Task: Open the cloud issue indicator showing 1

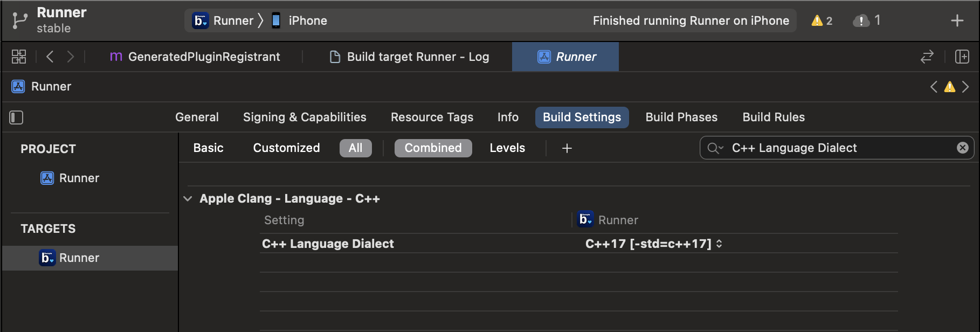Action: [x=867, y=20]
